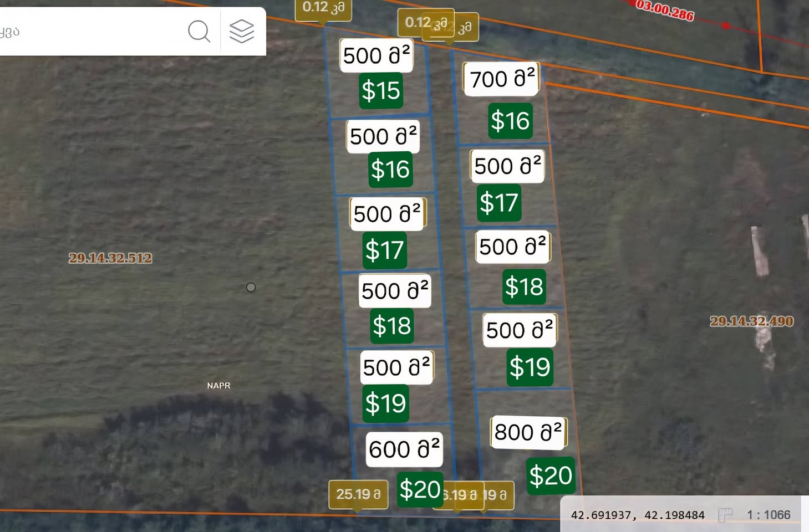This screenshot has width=809, height=532.
Task: Select the 800 მ² plot label
Action: 528,432
